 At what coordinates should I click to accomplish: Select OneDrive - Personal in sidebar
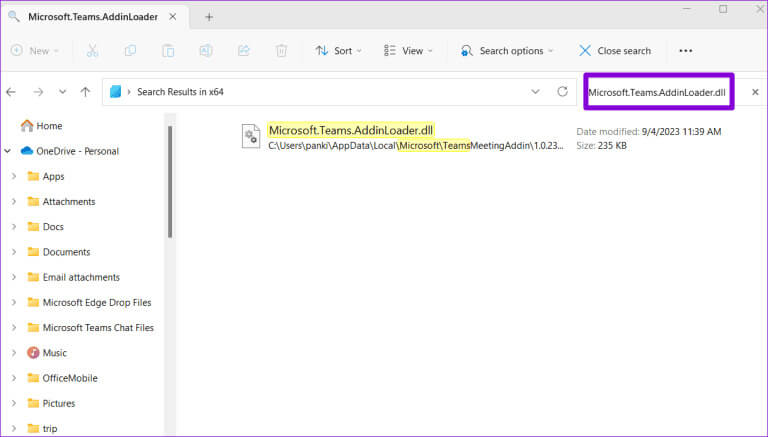70,151
